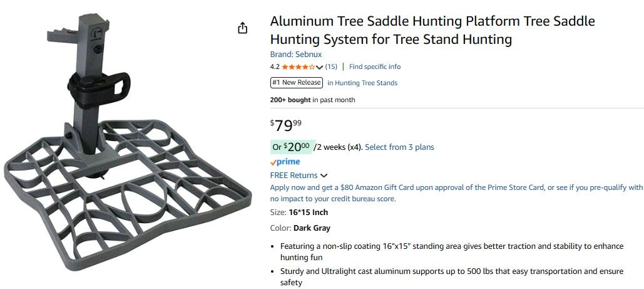Click the Dark Gray color label
Viewport: 644px width, 289px height.
312,228
